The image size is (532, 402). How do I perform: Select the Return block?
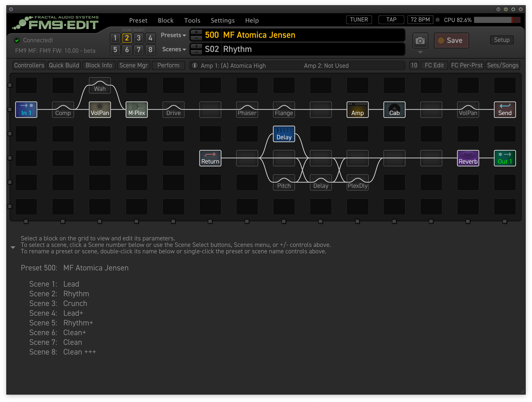coord(210,158)
